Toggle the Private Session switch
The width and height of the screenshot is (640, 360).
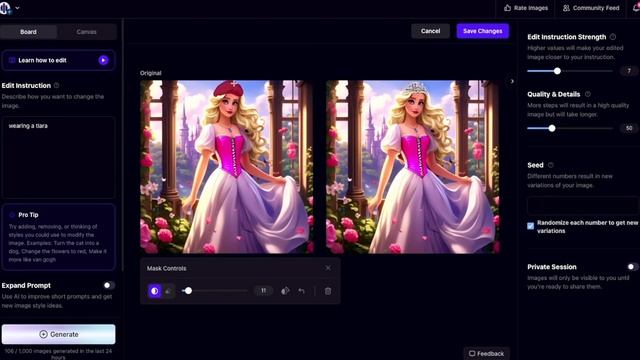[632, 267]
